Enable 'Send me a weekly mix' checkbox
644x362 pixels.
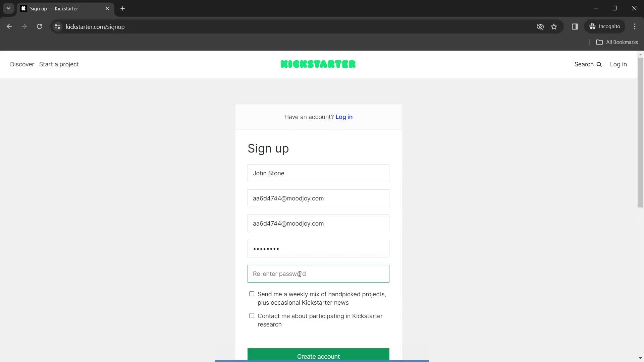[251, 294]
